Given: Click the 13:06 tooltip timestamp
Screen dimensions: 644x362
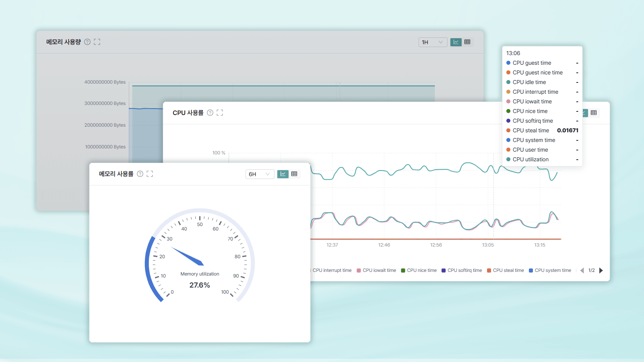Looking at the screenshot, I should click(x=513, y=53).
